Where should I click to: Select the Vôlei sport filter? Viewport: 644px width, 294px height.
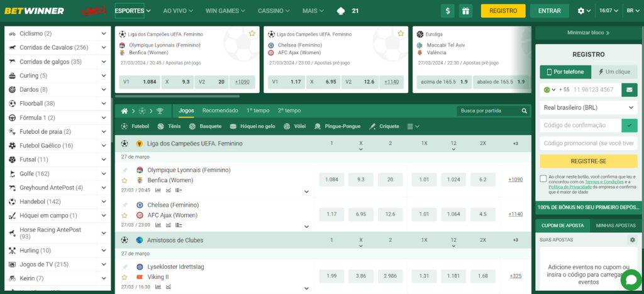pyautogui.click(x=294, y=126)
